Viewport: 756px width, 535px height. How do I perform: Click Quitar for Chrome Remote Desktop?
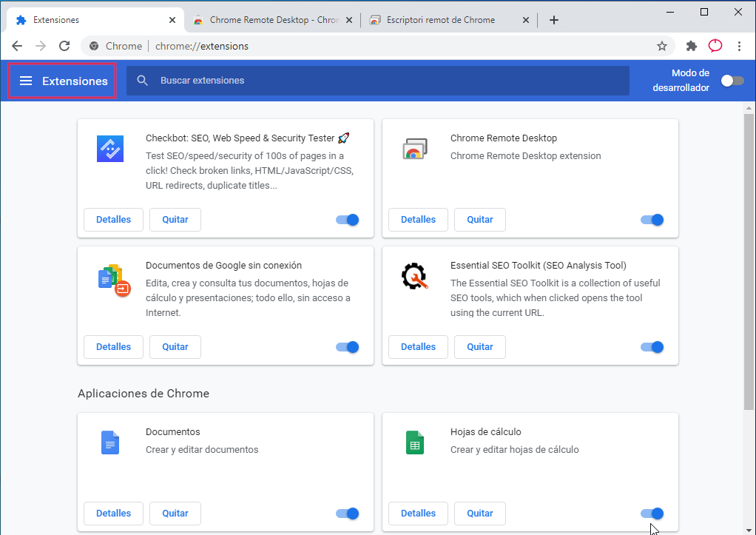480,220
